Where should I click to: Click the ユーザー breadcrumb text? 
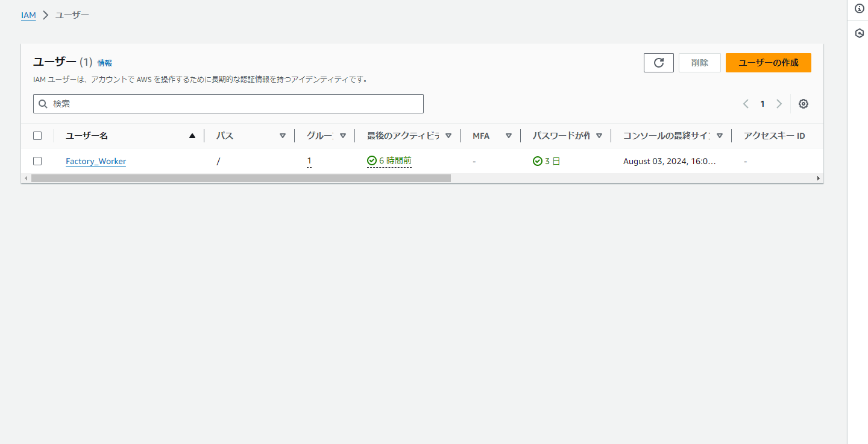(x=72, y=15)
